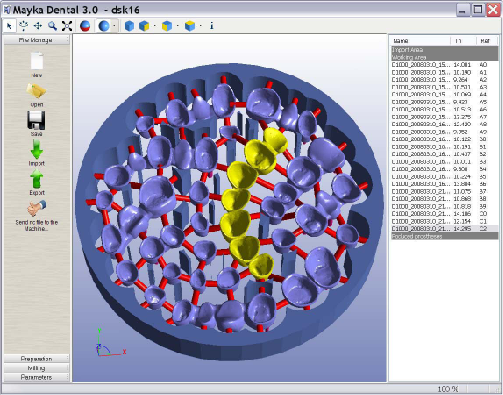Click the green Import arrow icon
Image resolution: width=503 pixels, height=395 pixels.
[x=37, y=149]
